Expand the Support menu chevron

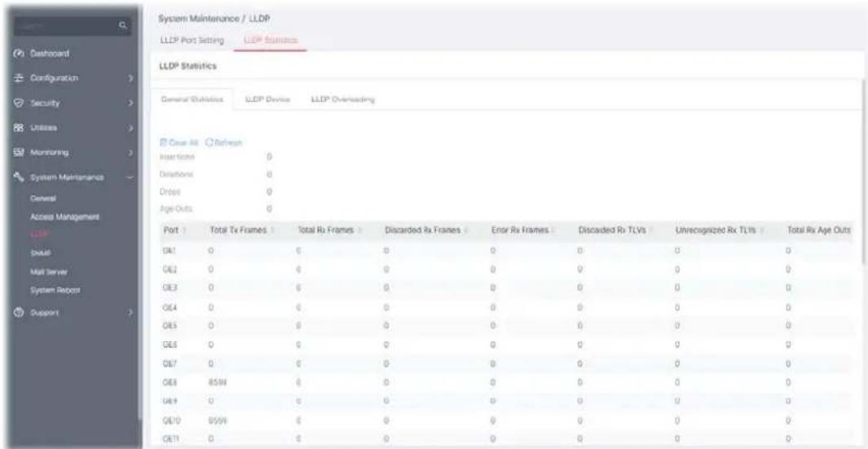tap(130, 312)
